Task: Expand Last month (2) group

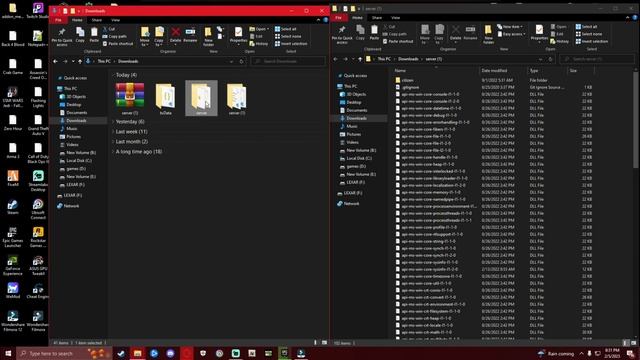Action: point(113,142)
